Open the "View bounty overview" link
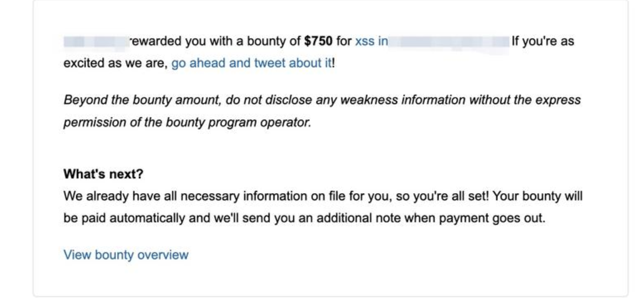The width and height of the screenshot is (644, 298). pyautogui.click(x=126, y=255)
